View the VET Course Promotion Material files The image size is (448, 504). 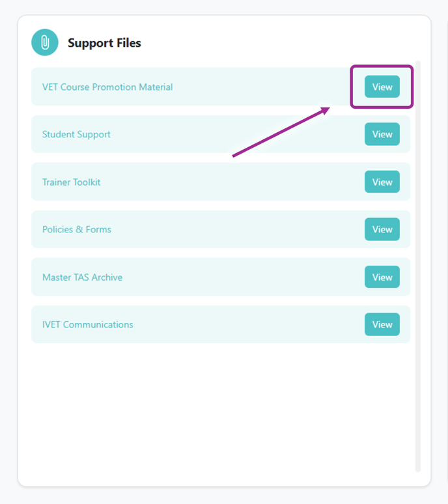(x=382, y=87)
